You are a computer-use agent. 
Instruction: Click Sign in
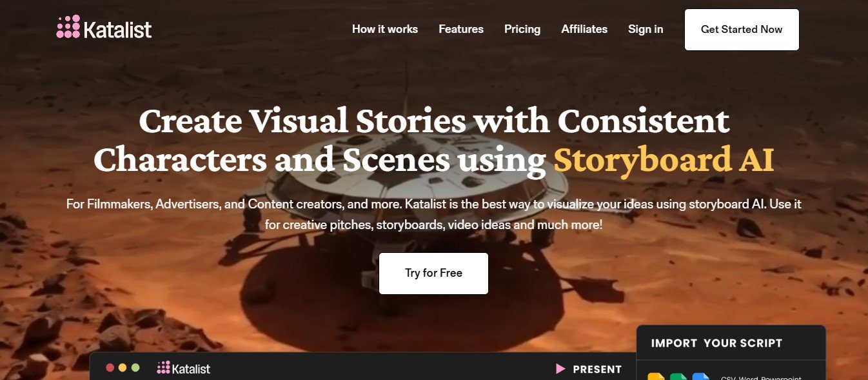point(646,29)
